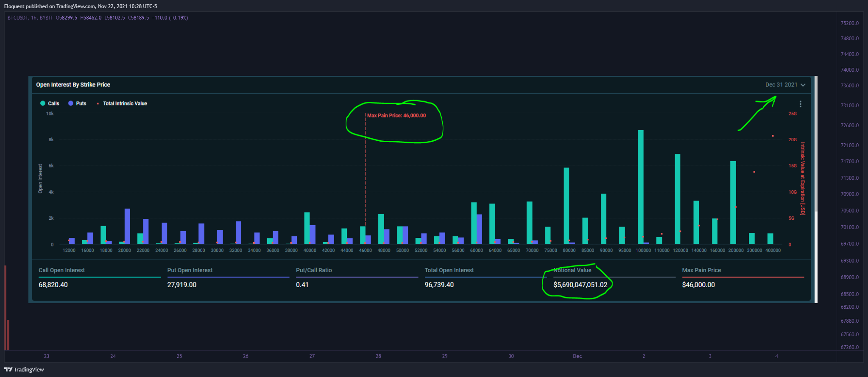
Task: Select the Max Pain Price value $46,000.00
Action: click(698, 285)
